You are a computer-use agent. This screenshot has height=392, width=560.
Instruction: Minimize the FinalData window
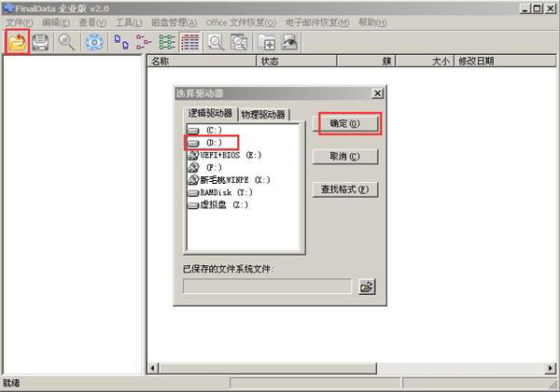click(525, 8)
